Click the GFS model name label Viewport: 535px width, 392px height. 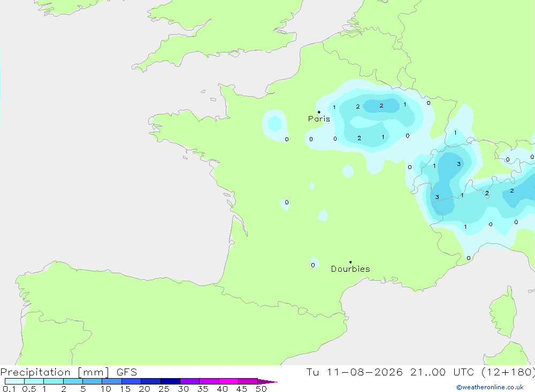point(127,372)
